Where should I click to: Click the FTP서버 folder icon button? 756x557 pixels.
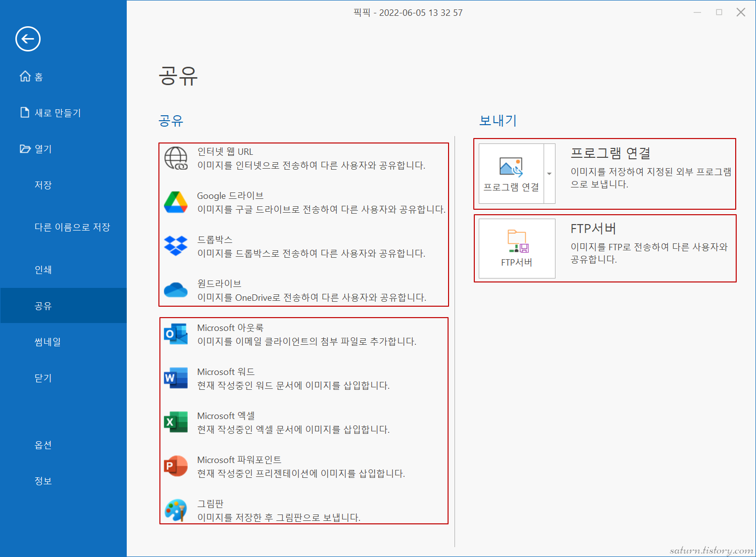(x=517, y=248)
